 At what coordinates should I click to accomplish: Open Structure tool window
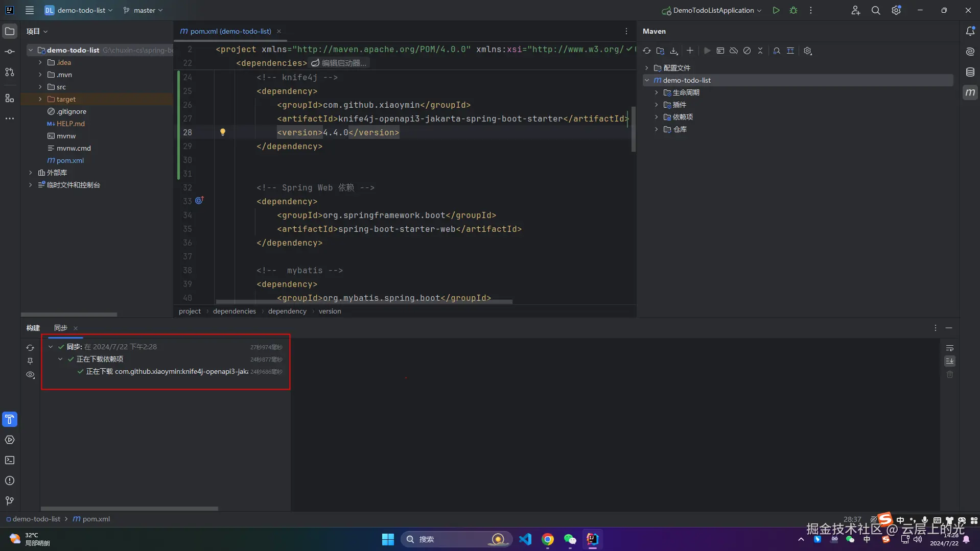(10, 98)
